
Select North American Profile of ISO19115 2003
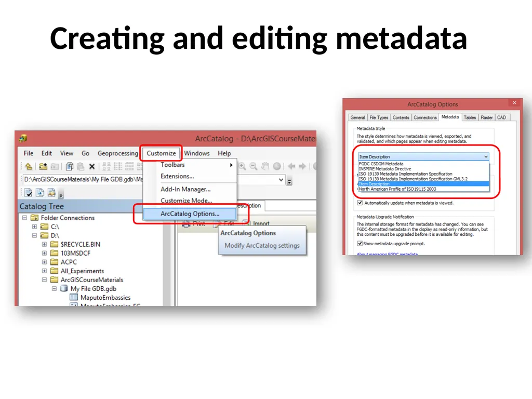click(423, 189)
